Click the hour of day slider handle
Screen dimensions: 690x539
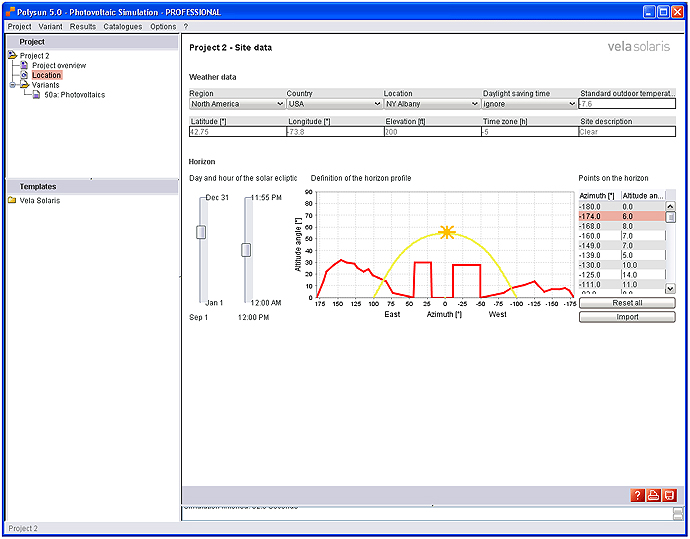(246, 250)
